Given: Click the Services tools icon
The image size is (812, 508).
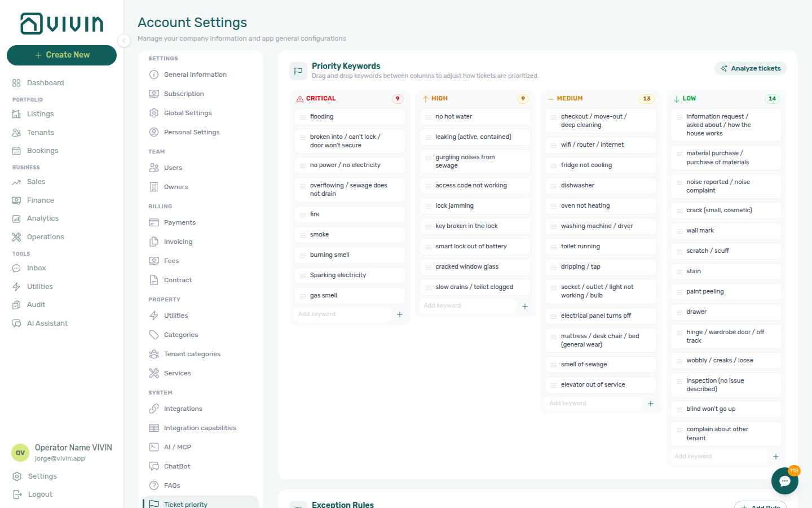Looking at the screenshot, I should (x=154, y=373).
